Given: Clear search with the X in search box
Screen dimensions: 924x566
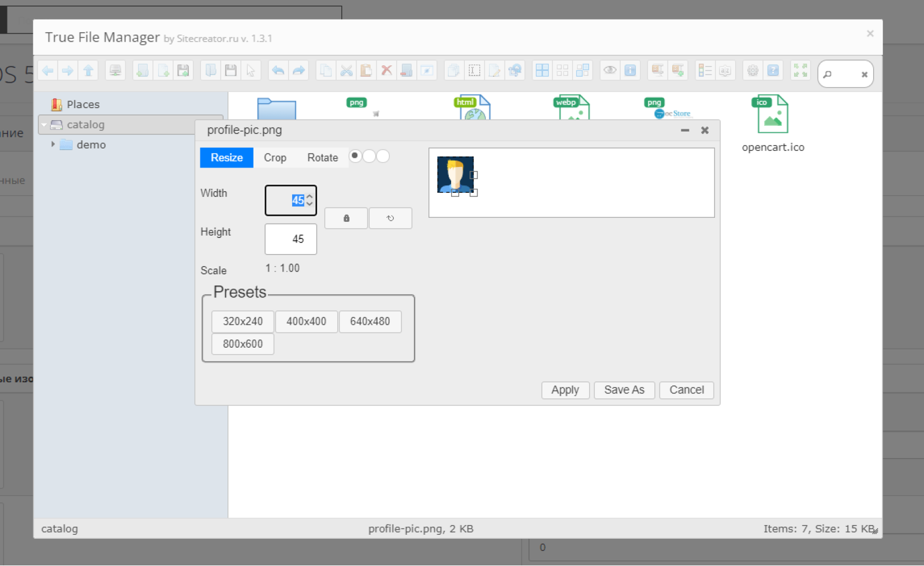Looking at the screenshot, I should (865, 75).
